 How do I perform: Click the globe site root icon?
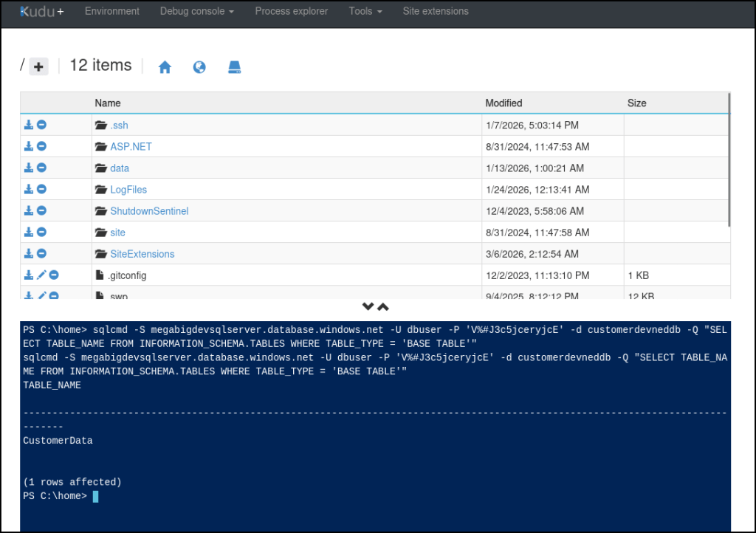(x=199, y=67)
